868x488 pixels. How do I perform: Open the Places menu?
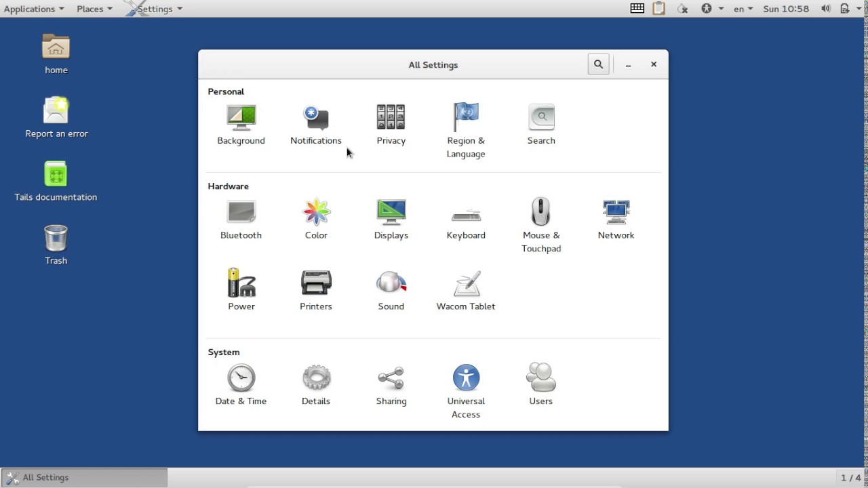tap(94, 9)
